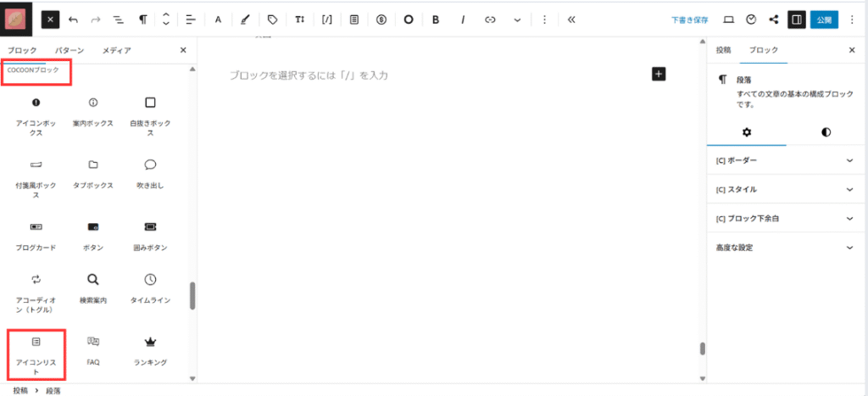The height and width of the screenshot is (396, 868).
Task: Move the block up with the up arrow
Action: click(165, 15)
